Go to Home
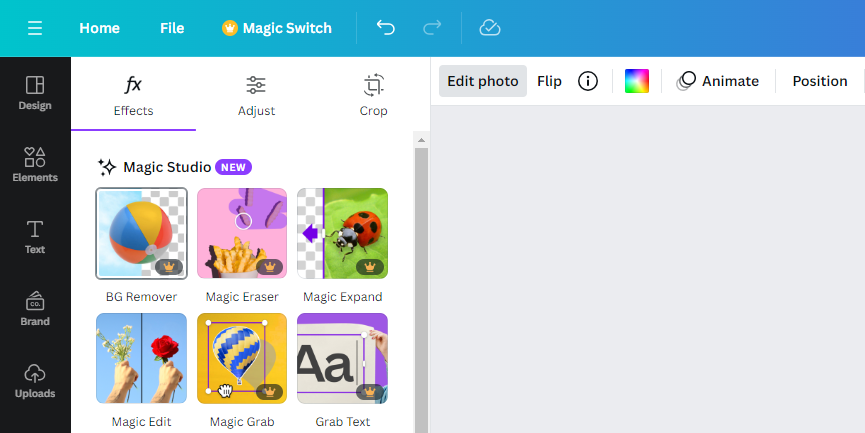The height and width of the screenshot is (433, 865). pos(99,28)
